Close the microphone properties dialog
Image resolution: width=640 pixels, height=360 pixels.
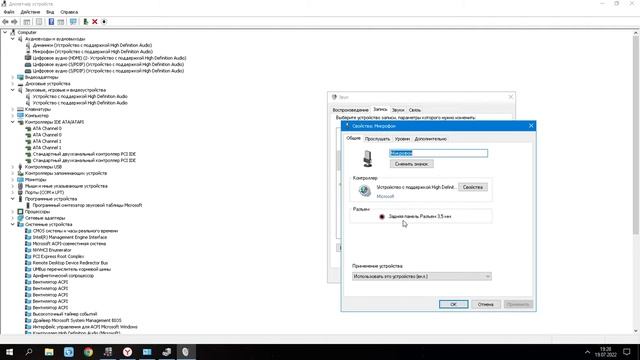pos(531,126)
